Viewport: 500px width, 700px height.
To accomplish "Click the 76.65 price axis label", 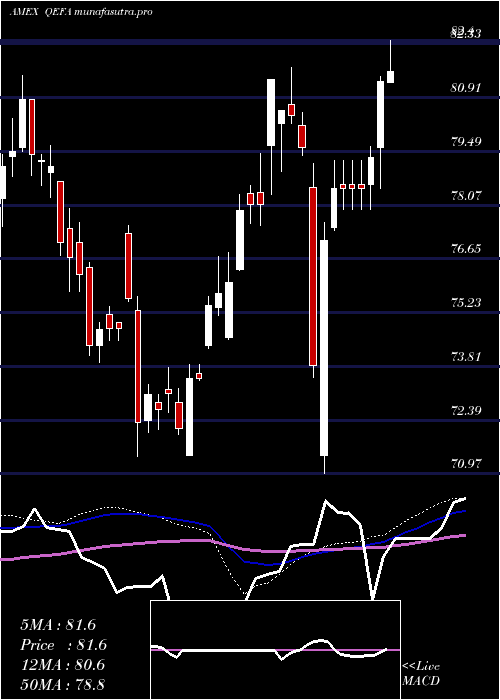I will pyautogui.click(x=466, y=249).
